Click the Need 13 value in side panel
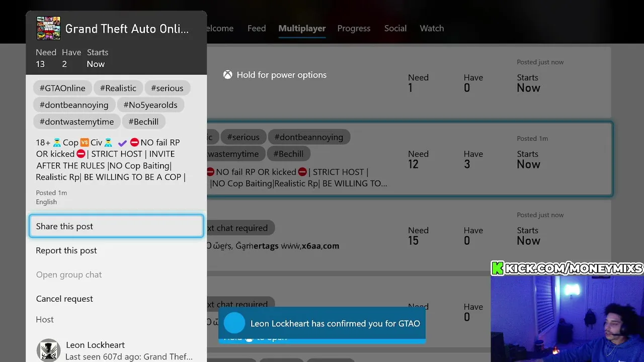The image size is (644, 362). pyautogui.click(x=40, y=64)
